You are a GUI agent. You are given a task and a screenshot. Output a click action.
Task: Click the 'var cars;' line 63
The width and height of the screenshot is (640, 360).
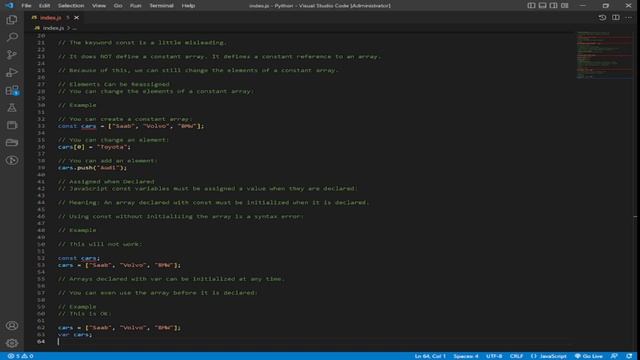point(75,334)
